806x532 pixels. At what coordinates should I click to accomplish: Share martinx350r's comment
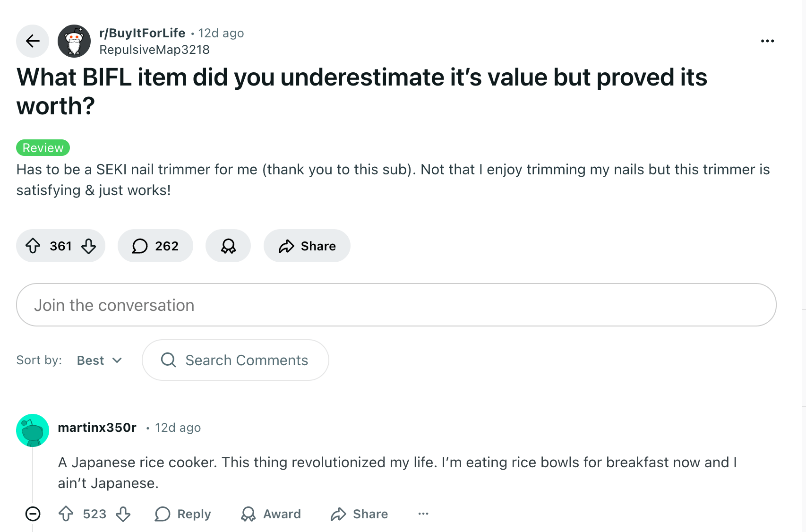359,514
